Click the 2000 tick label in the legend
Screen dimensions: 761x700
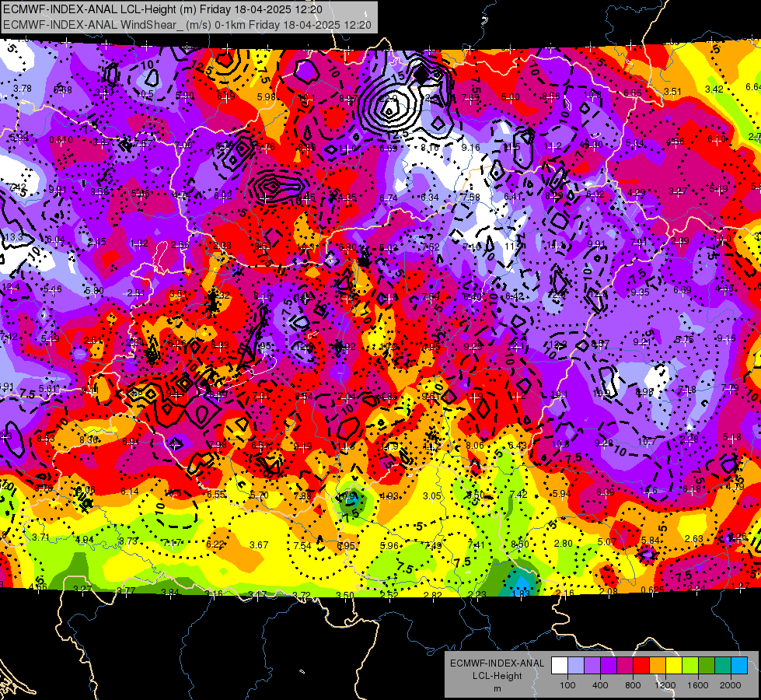click(x=731, y=685)
